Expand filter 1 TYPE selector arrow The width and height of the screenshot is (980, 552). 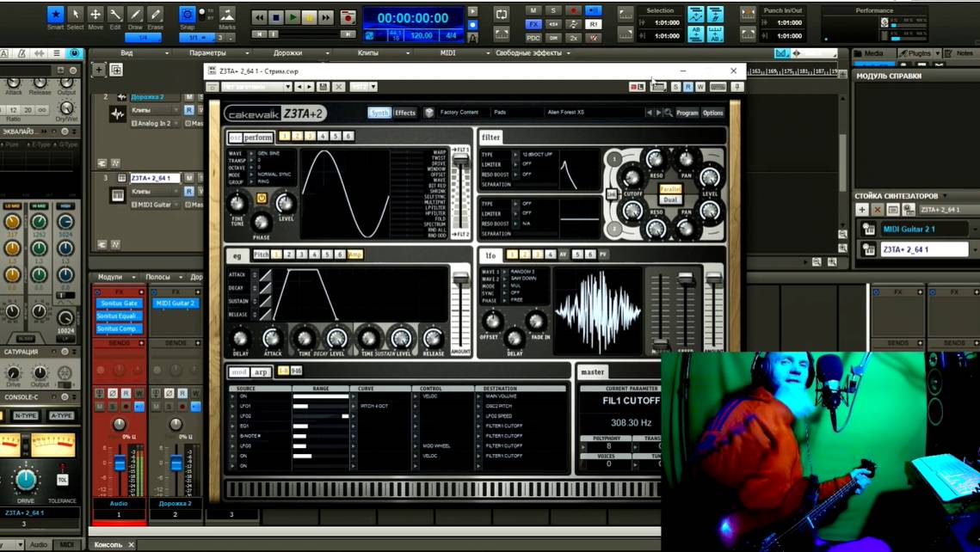point(516,155)
